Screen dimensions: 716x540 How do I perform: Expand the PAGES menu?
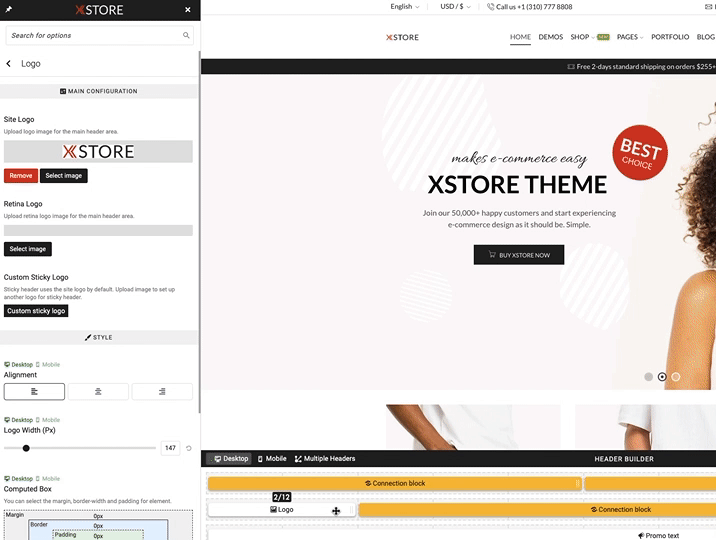point(630,37)
